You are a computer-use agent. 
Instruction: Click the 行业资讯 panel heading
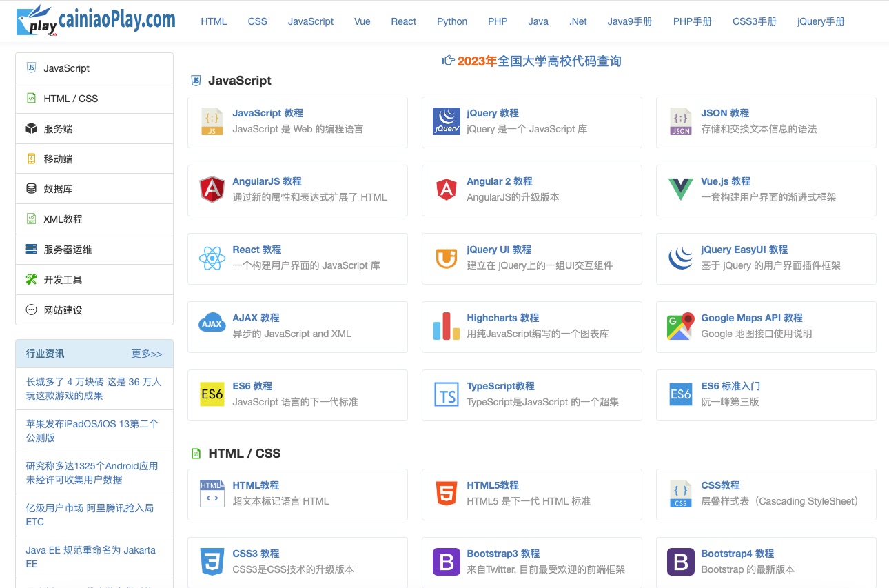pos(45,354)
